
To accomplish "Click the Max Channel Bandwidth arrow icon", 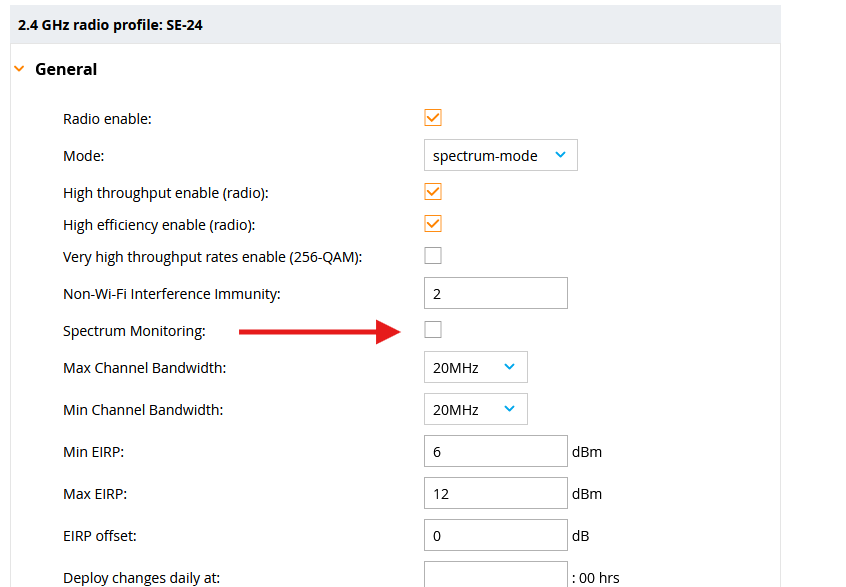I will click(509, 367).
